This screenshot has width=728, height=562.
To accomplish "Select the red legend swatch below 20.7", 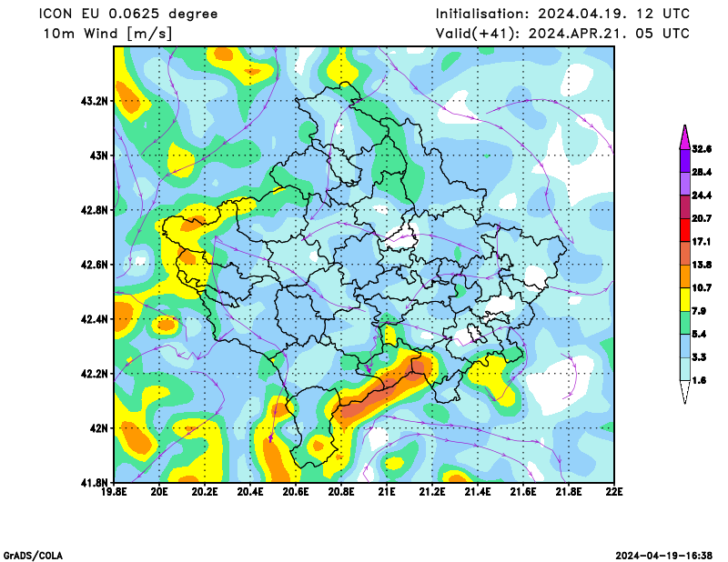I will [685, 230].
